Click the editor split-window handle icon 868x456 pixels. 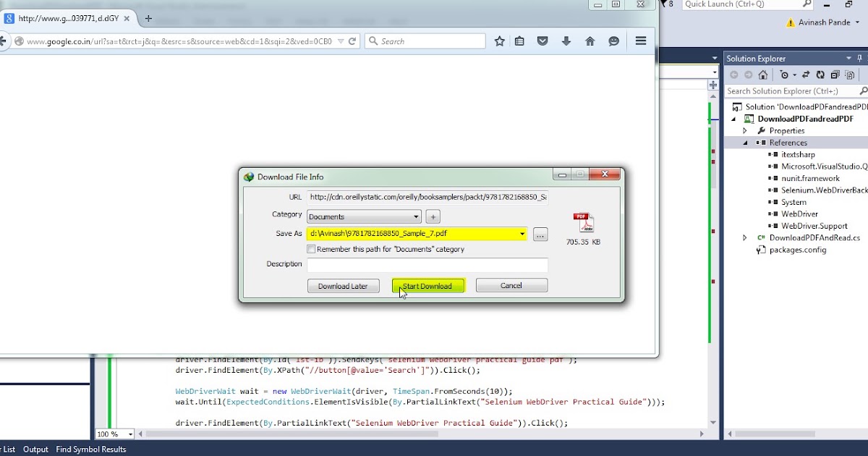[x=713, y=85]
